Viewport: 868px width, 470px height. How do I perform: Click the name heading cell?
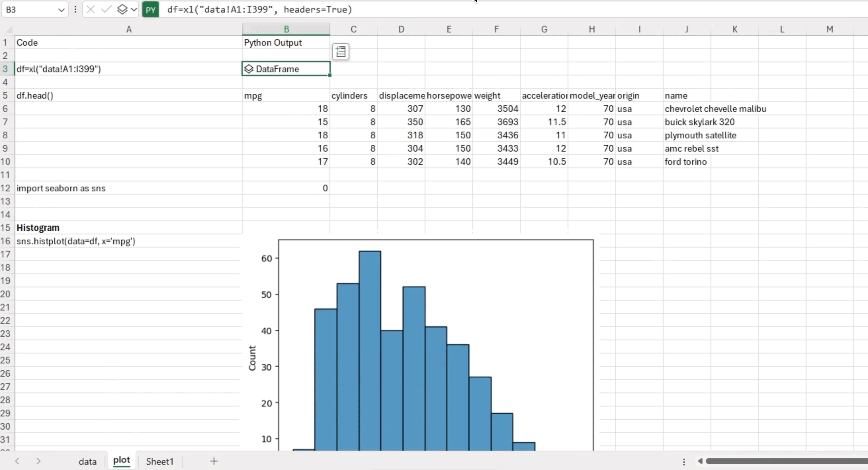tap(687, 95)
